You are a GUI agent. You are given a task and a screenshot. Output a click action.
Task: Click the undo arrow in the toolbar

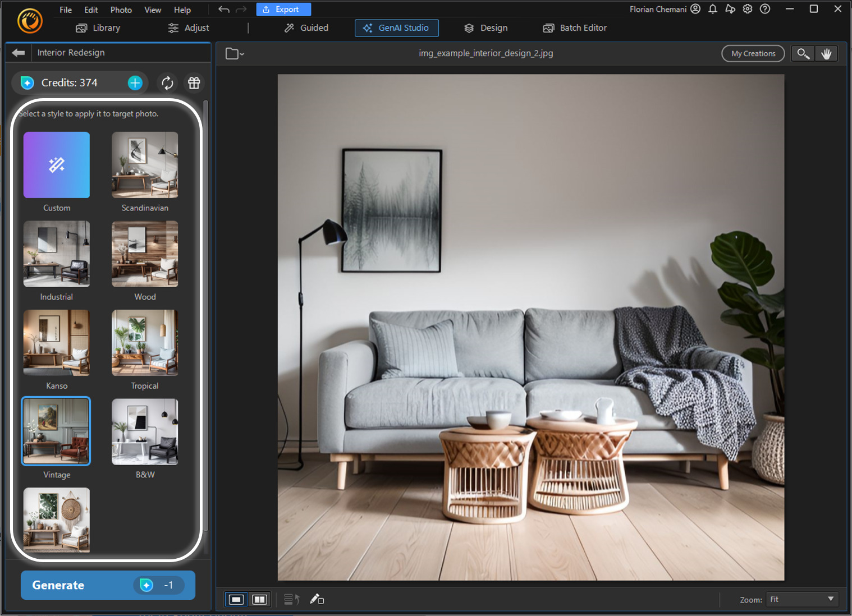pyautogui.click(x=223, y=9)
